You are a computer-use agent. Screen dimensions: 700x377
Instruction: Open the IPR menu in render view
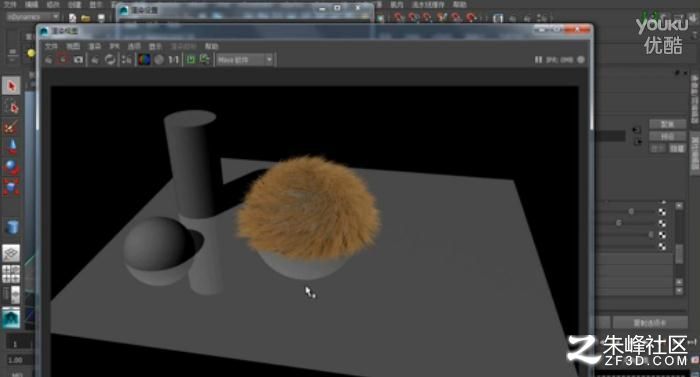[114, 46]
